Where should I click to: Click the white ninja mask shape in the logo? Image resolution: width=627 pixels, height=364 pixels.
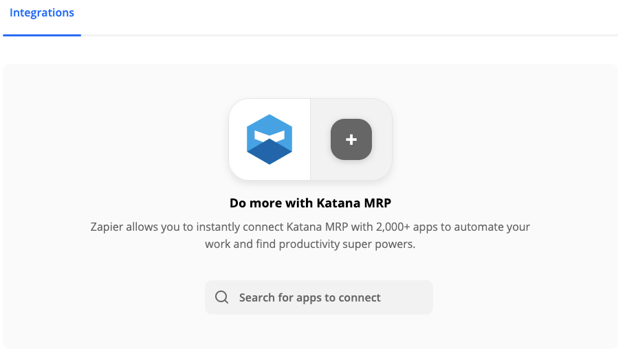[x=269, y=136]
